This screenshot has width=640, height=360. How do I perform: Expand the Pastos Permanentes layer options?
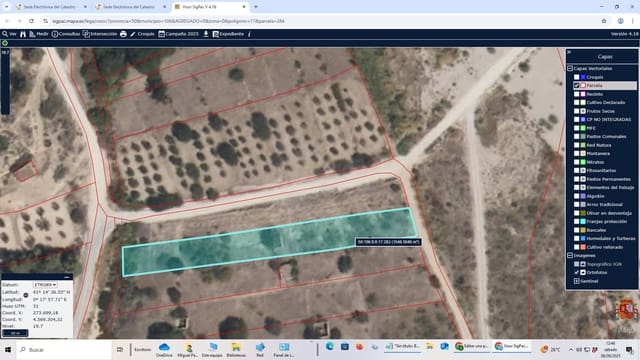pos(583,179)
